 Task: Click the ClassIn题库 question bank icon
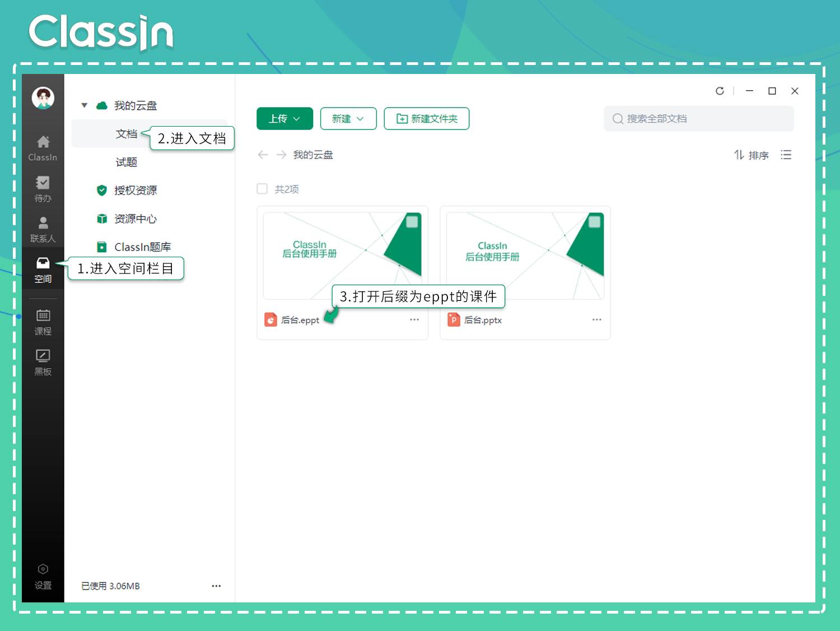click(x=102, y=247)
